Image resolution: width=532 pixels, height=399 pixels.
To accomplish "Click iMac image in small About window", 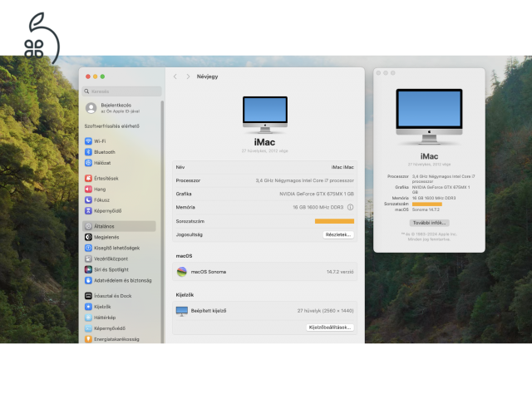I will click(x=429, y=116).
